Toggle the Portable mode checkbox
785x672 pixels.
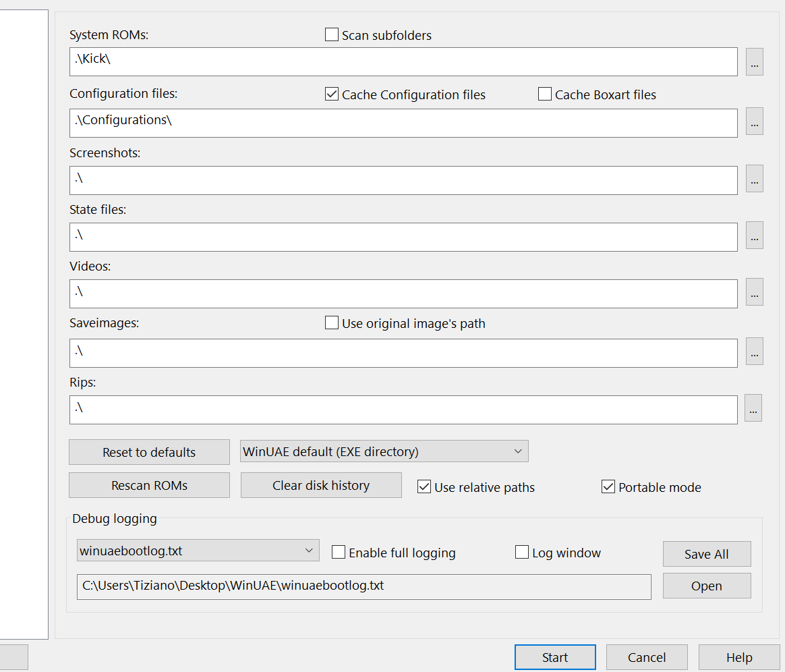[x=608, y=487]
